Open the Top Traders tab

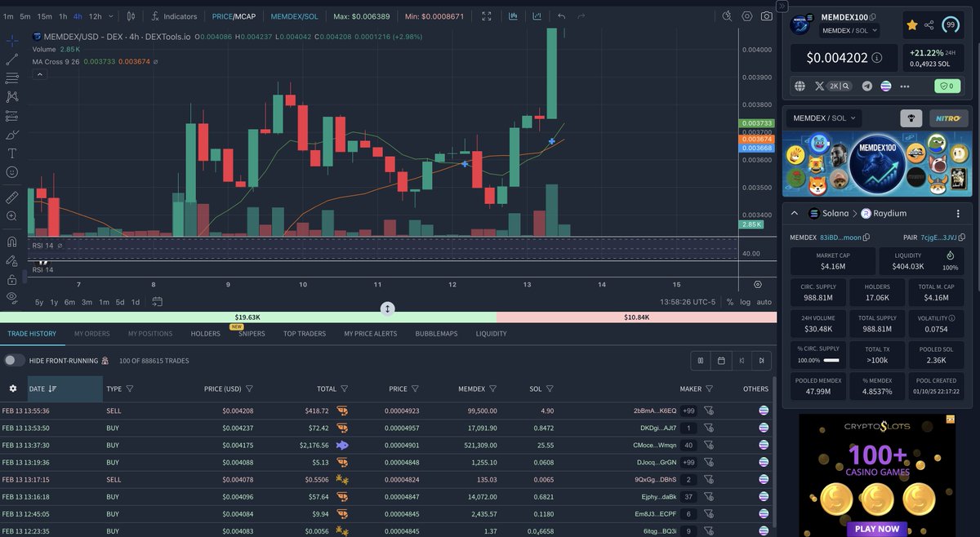(305, 333)
